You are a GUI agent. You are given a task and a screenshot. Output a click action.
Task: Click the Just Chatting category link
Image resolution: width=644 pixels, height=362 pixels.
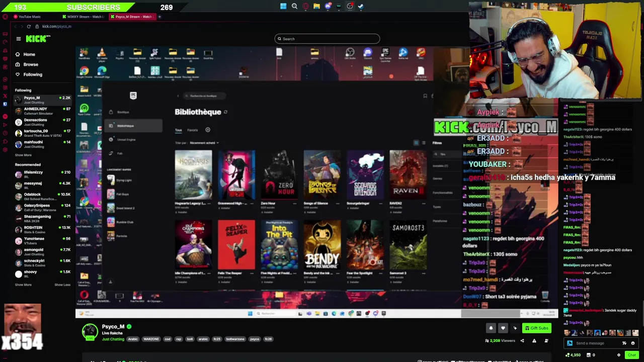click(x=113, y=339)
